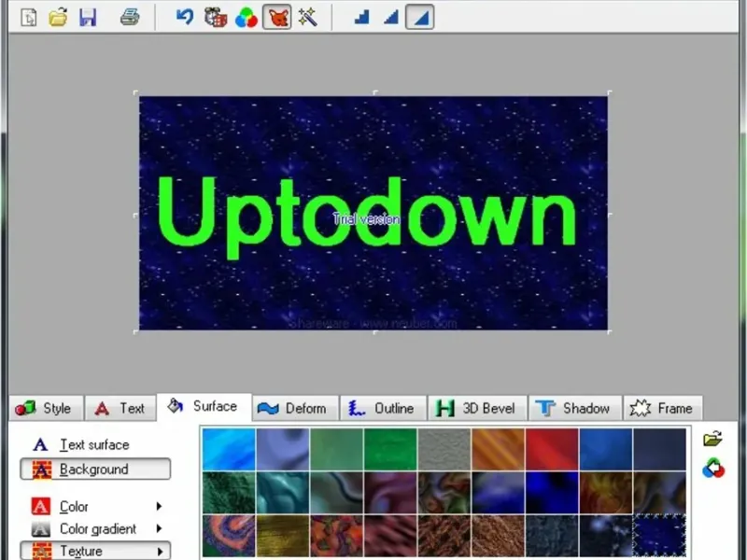Click the top-left corner handle of the logo preview
Image resolution: width=747 pixels, height=560 pixels.
[x=135, y=92]
